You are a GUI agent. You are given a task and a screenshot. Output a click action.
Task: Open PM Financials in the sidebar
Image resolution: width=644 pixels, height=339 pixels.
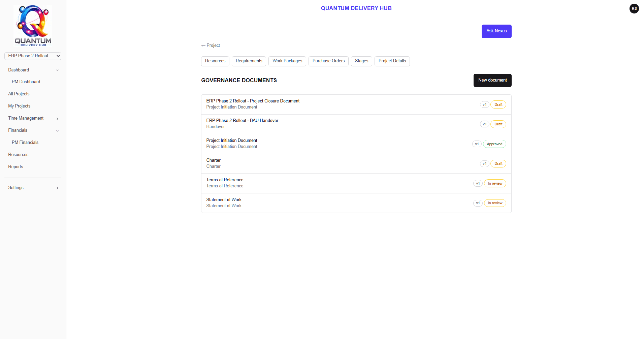click(x=25, y=143)
